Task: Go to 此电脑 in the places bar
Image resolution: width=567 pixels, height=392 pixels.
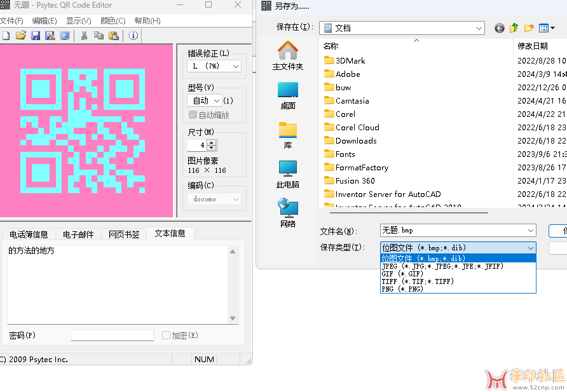Action: coord(288,175)
